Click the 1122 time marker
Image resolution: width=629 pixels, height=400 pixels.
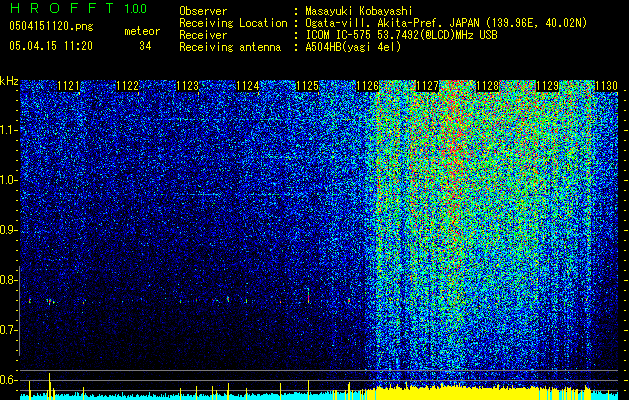[128, 86]
